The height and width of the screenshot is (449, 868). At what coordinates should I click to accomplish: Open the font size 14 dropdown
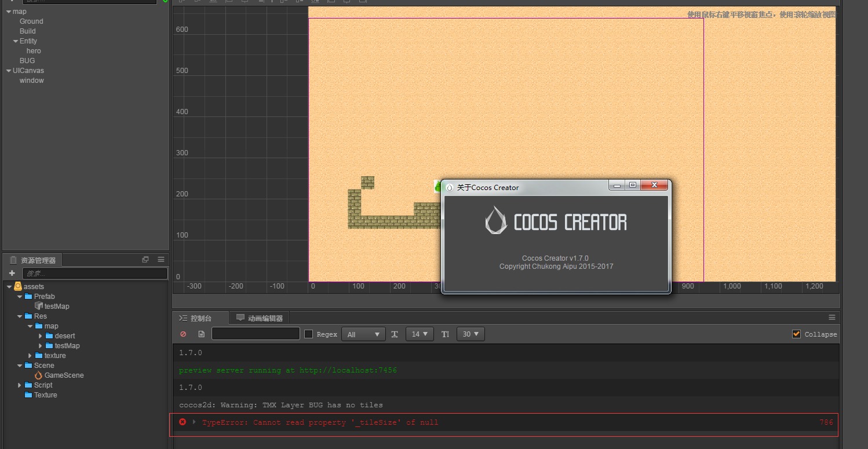pos(420,334)
